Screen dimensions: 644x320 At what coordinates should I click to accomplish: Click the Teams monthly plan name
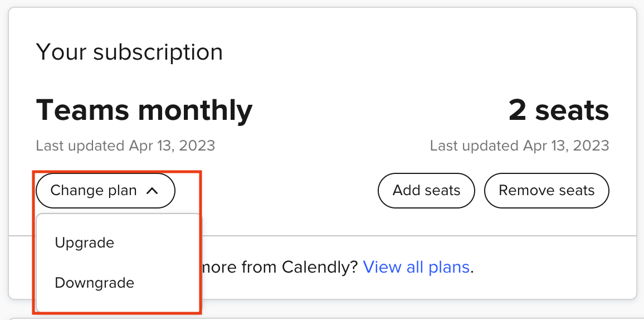[144, 110]
